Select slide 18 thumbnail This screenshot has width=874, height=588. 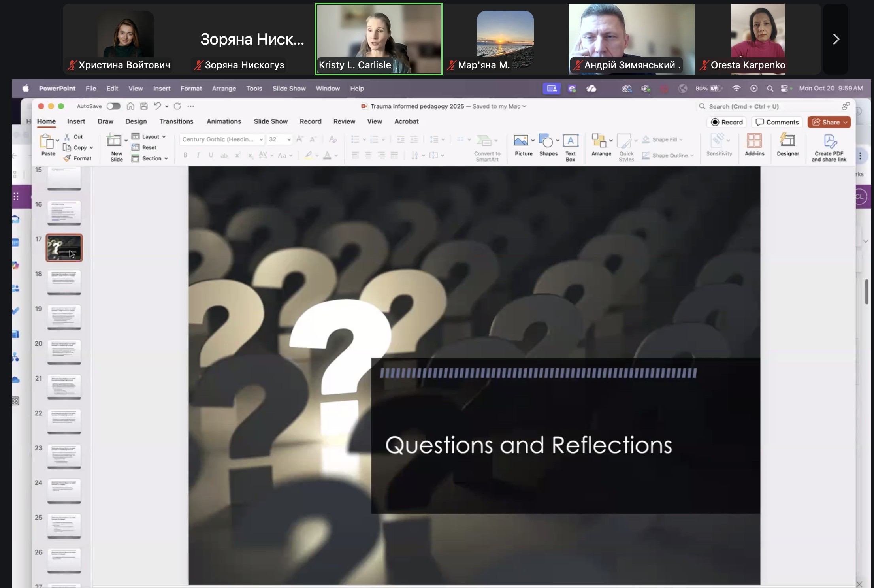click(64, 282)
